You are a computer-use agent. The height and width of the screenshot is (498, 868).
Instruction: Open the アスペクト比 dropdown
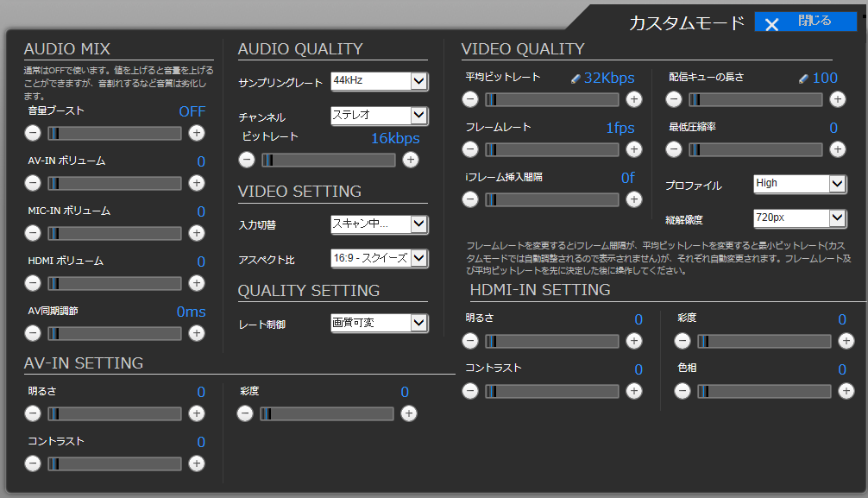coord(378,257)
